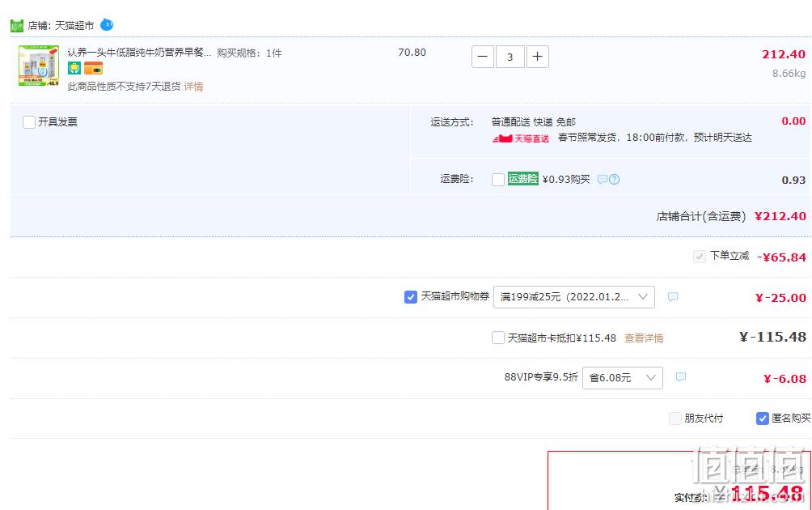Click the orange credit card badge icon
Viewport: 812px width, 510px height.
tap(93, 68)
